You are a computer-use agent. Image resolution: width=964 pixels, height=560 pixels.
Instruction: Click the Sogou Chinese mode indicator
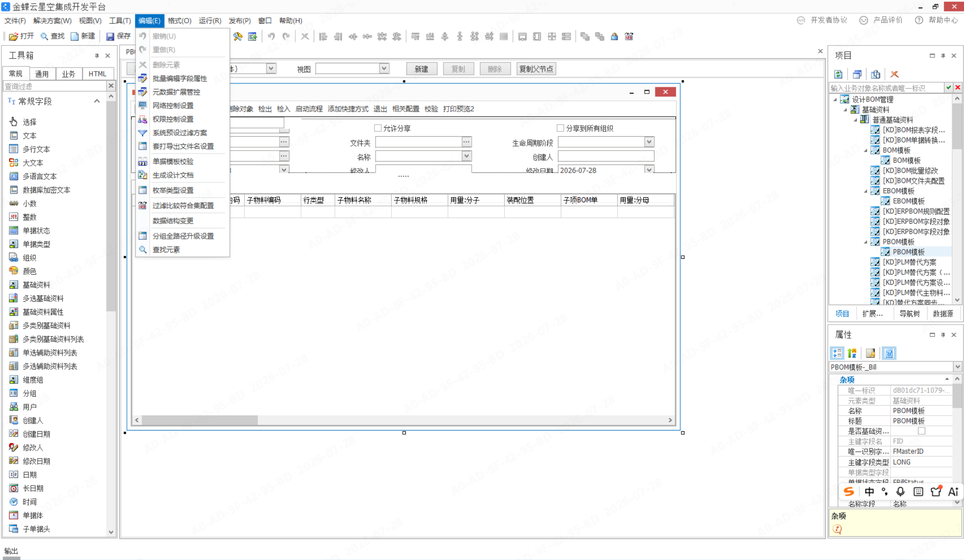coord(869,491)
